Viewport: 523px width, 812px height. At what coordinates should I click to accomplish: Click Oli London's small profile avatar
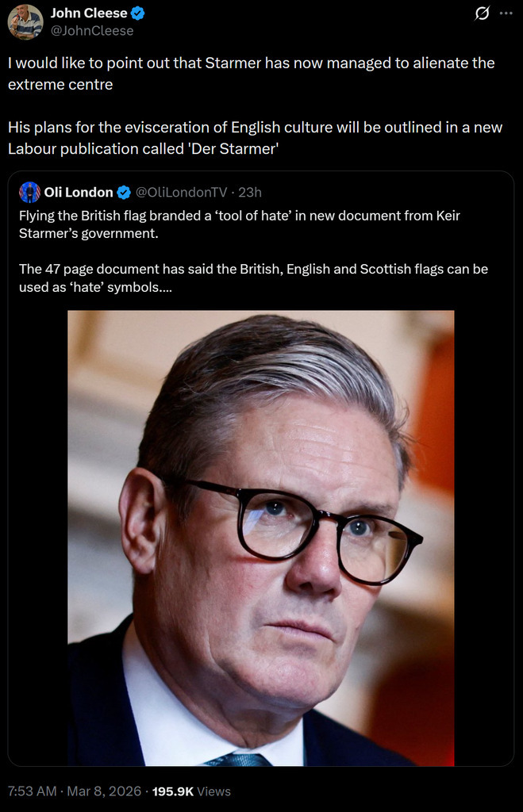(29, 192)
